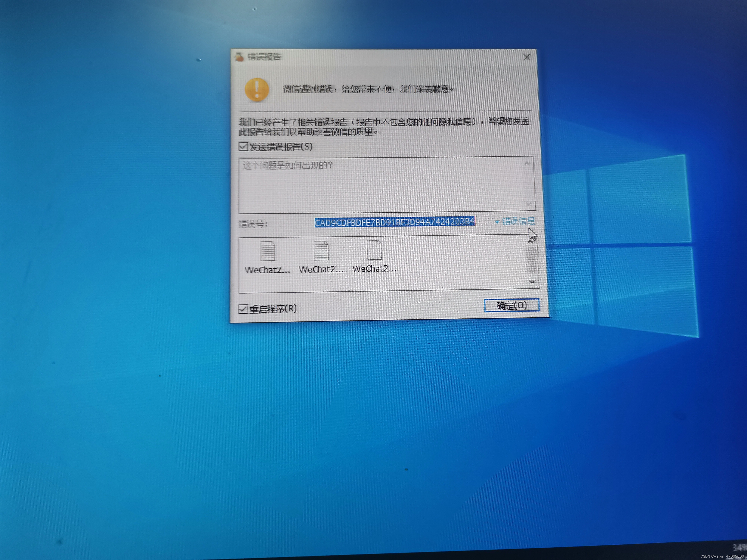Uncheck 发送错误报告(S) checkbox

click(x=243, y=147)
